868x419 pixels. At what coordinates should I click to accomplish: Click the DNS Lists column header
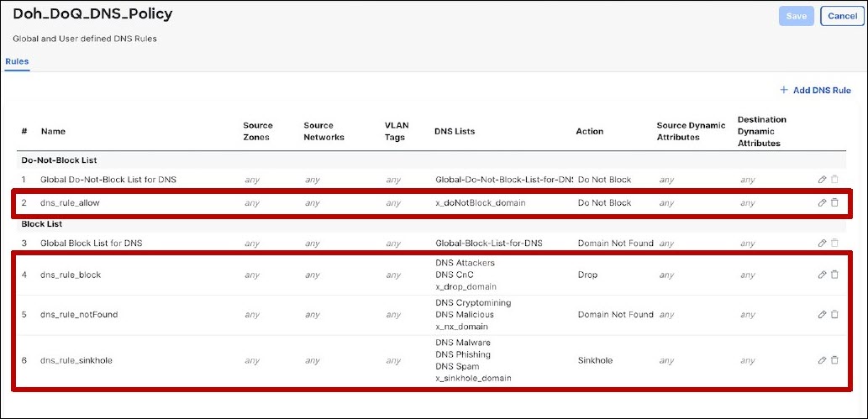(455, 131)
